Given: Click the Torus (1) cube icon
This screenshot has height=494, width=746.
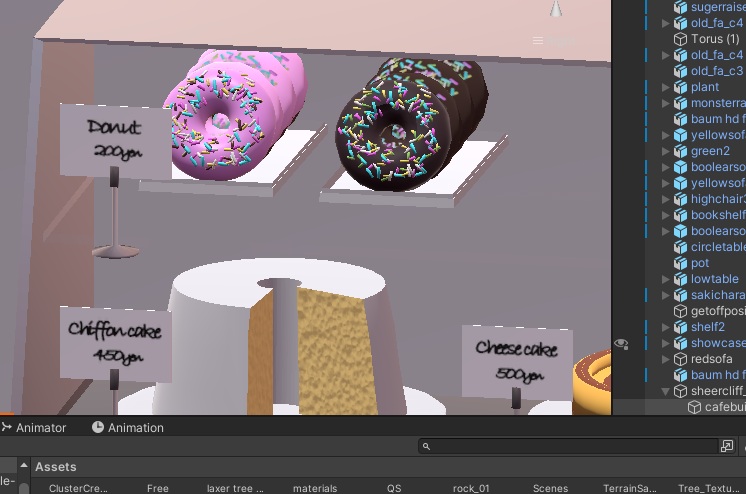Looking at the screenshot, I should (680, 39).
